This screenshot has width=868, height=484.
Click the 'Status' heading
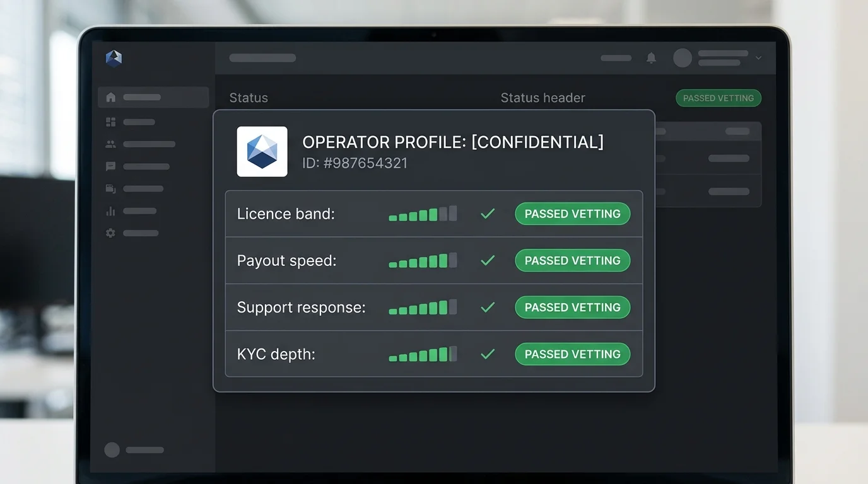[x=249, y=98]
